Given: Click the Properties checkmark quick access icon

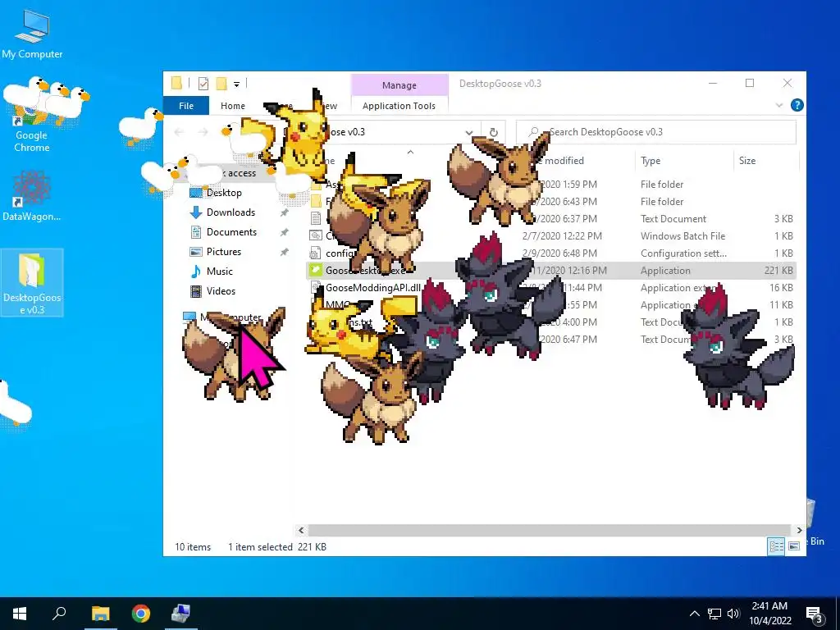Looking at the screenshot, I should tap(203, 83).
